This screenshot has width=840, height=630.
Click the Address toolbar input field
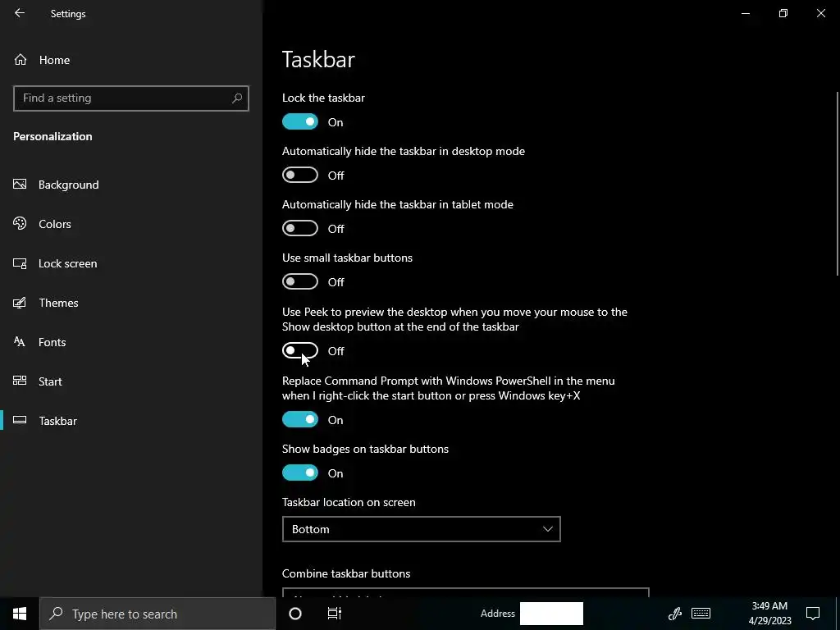tap(551, 614)
